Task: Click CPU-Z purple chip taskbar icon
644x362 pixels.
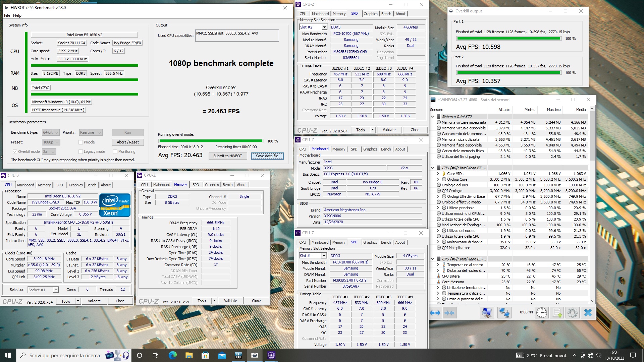Action: 271,355
